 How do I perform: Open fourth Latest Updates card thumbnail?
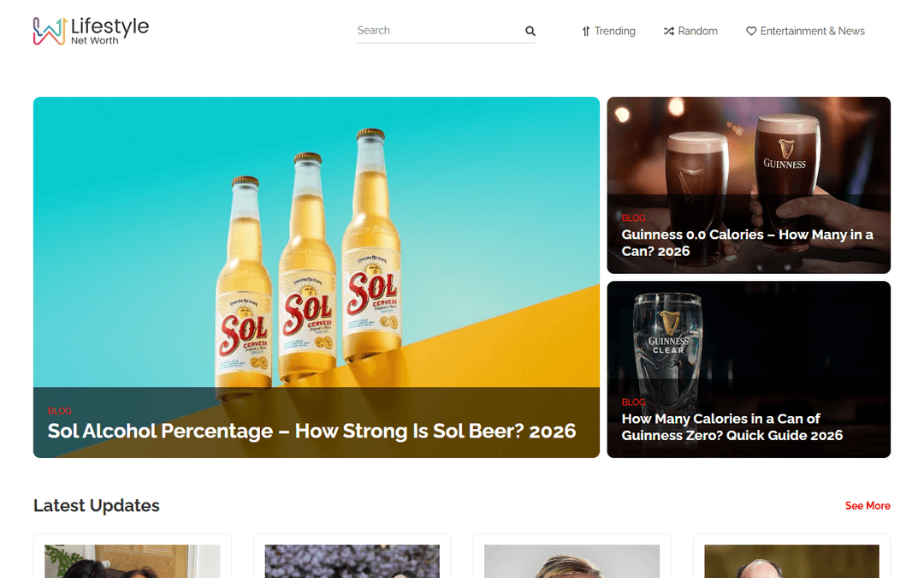point(792,561)
